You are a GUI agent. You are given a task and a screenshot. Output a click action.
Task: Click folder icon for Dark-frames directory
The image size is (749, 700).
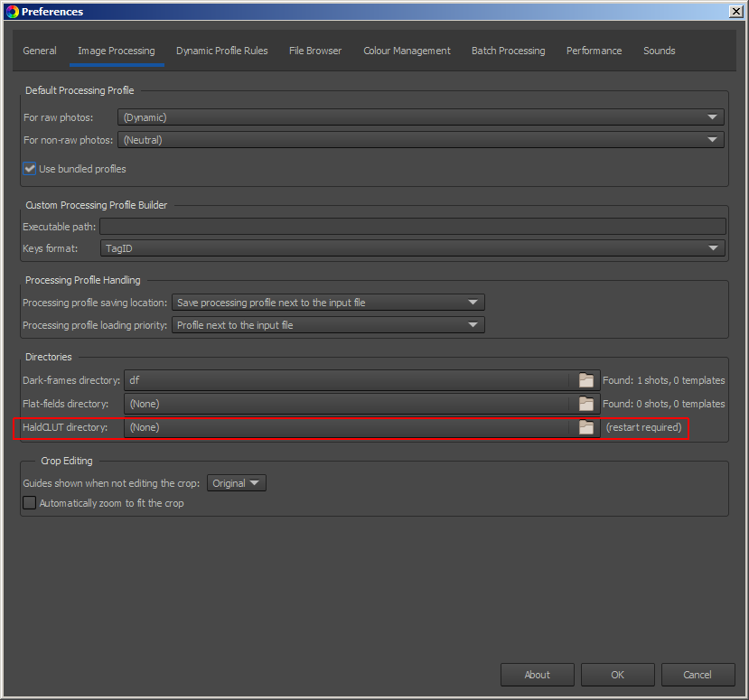(586, 380)
